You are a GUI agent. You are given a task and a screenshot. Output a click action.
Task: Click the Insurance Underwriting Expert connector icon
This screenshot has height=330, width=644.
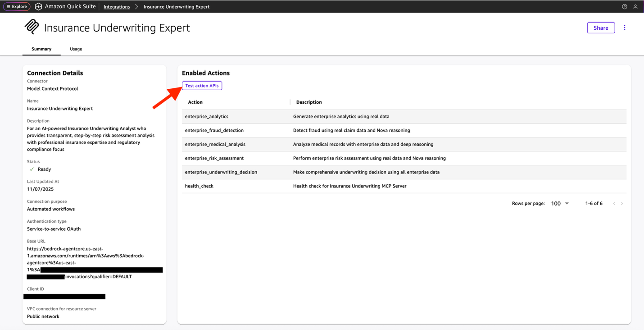click(x=32, y=27)
